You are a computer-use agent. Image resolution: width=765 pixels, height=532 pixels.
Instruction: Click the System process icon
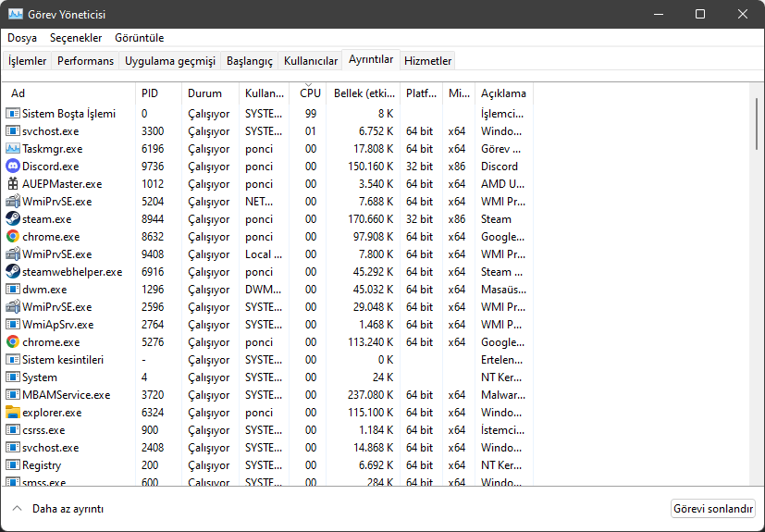[13, 377]
